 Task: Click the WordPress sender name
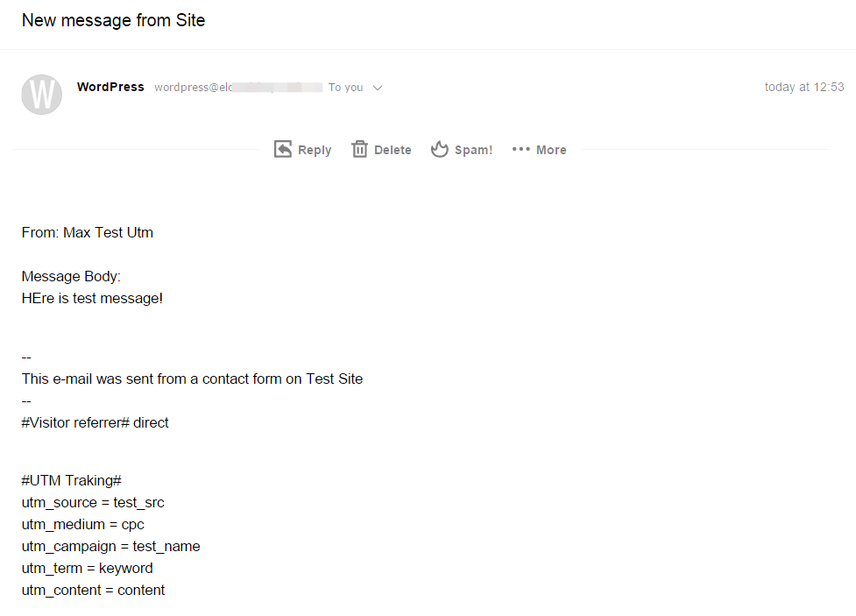tap(110, 87)
